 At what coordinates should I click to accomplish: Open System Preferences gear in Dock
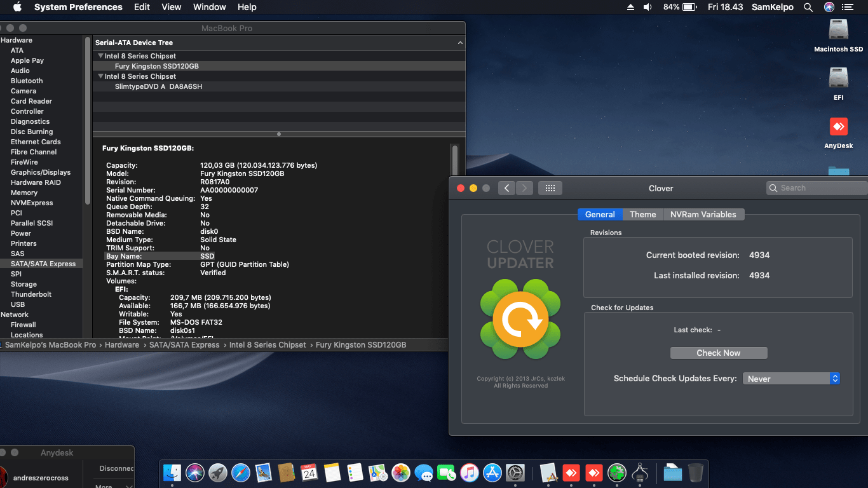pos(515,473)
